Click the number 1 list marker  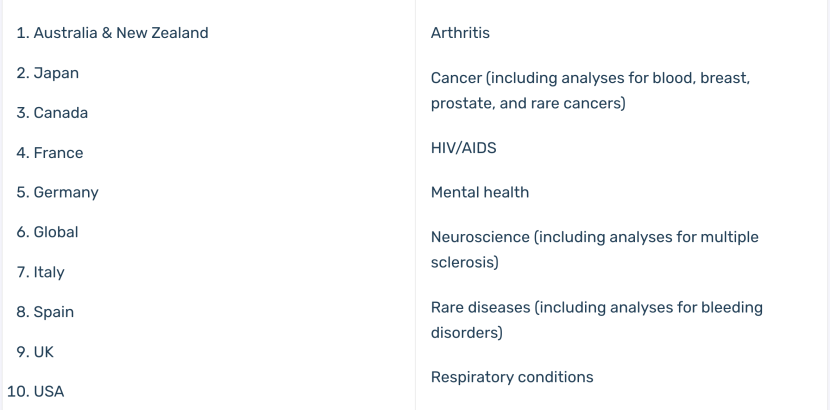pos(23,33)
